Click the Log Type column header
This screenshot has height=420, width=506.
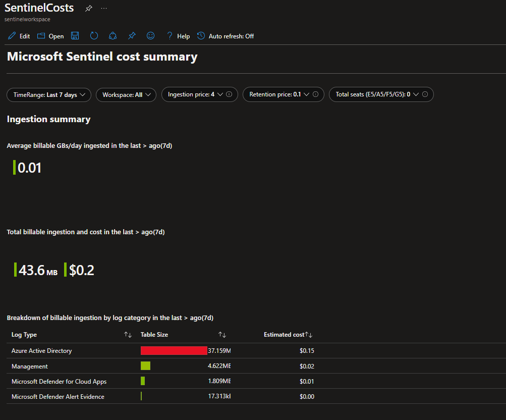[x=24, y=335]
